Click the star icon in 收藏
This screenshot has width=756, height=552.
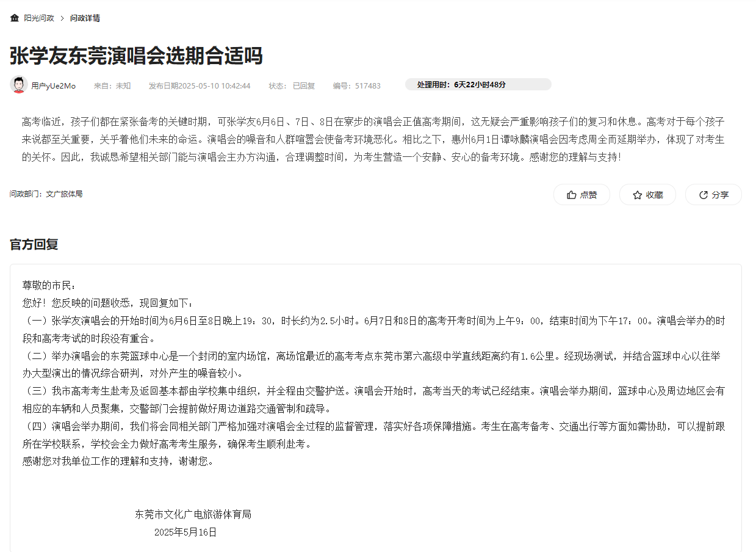pyautogui.click(x=637, y=195)
